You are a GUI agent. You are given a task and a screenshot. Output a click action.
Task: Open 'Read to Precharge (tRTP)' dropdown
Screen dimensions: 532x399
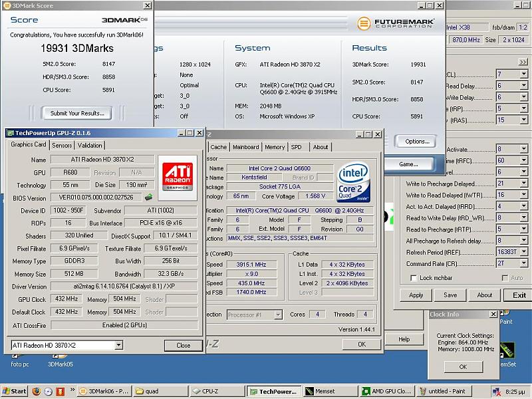(524, 229)
